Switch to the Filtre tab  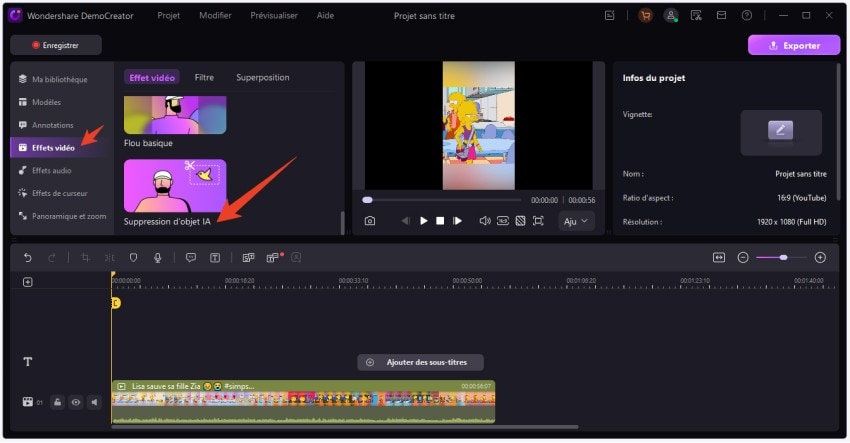click(204, 78)
